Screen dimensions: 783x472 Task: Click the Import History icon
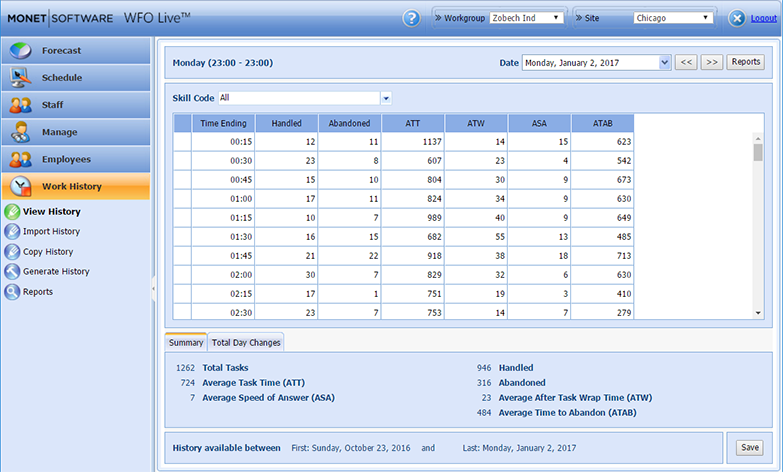coord(12,232)
